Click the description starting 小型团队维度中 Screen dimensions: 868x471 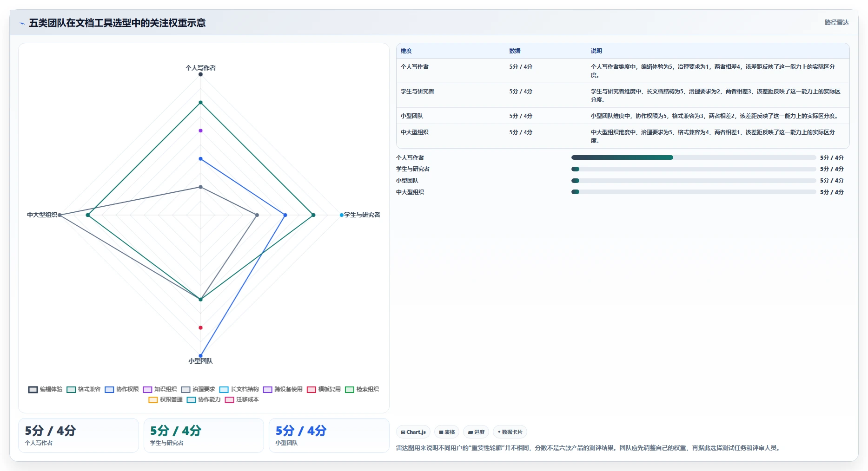coord(715,116)
